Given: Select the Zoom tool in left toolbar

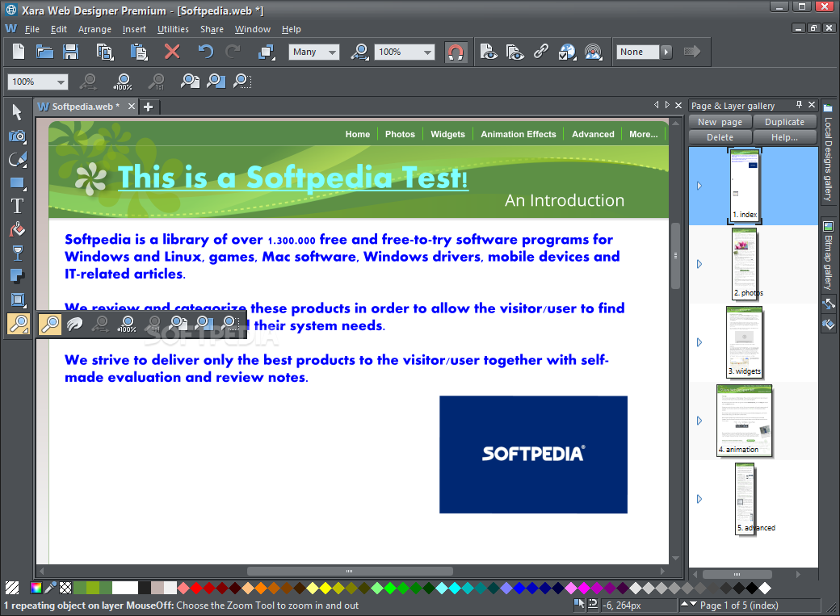Looking at the screenshot, I should [19, 324].
